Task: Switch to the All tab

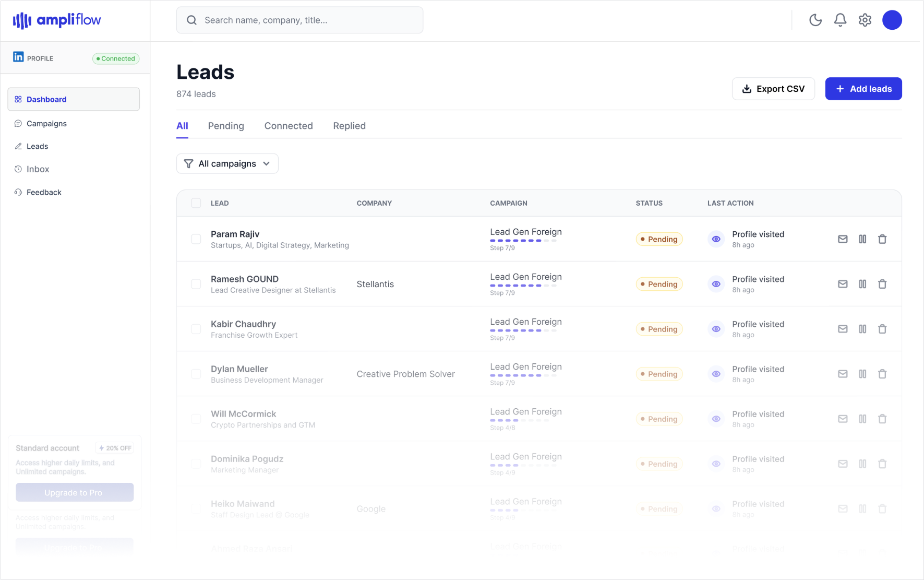Action: point(182,126)
